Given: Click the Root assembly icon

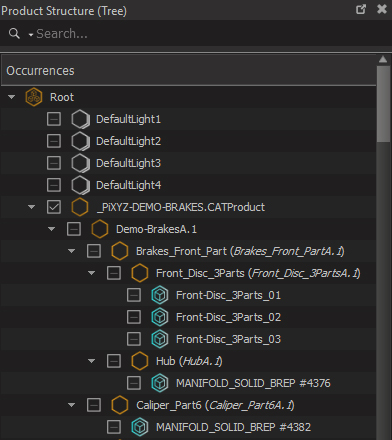Looking at the screenshot, I should 34,97.
